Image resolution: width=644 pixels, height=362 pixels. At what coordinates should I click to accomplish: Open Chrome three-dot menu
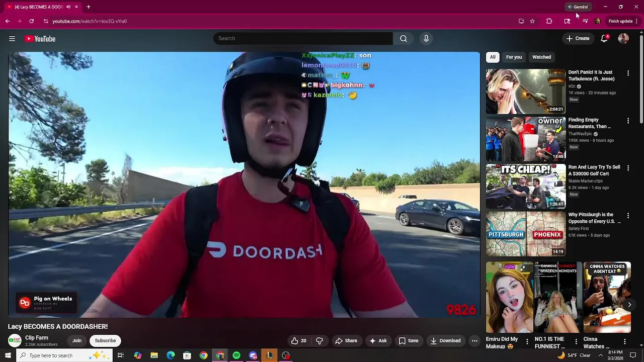(636, 21)
